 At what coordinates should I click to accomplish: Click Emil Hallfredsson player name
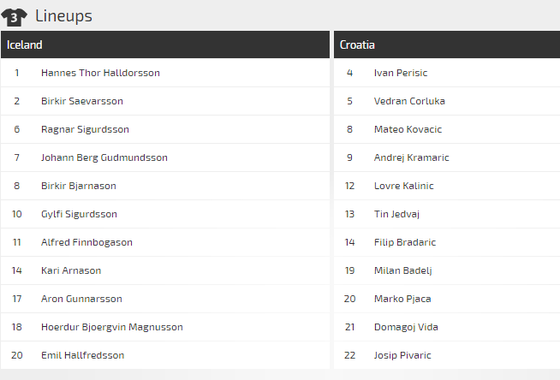coord(82,355)
